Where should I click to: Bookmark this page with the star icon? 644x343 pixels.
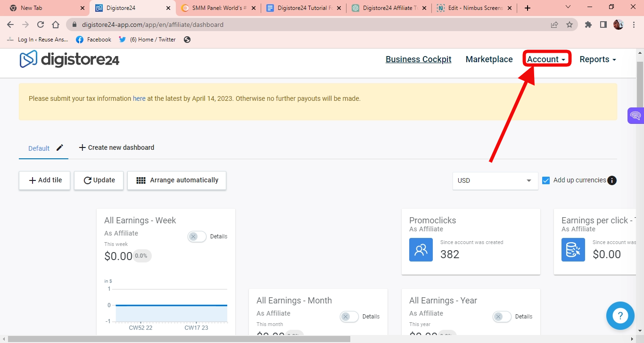570,24
